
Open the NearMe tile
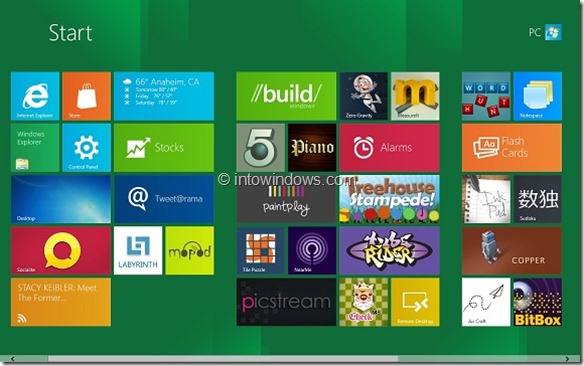coord(312,251)
